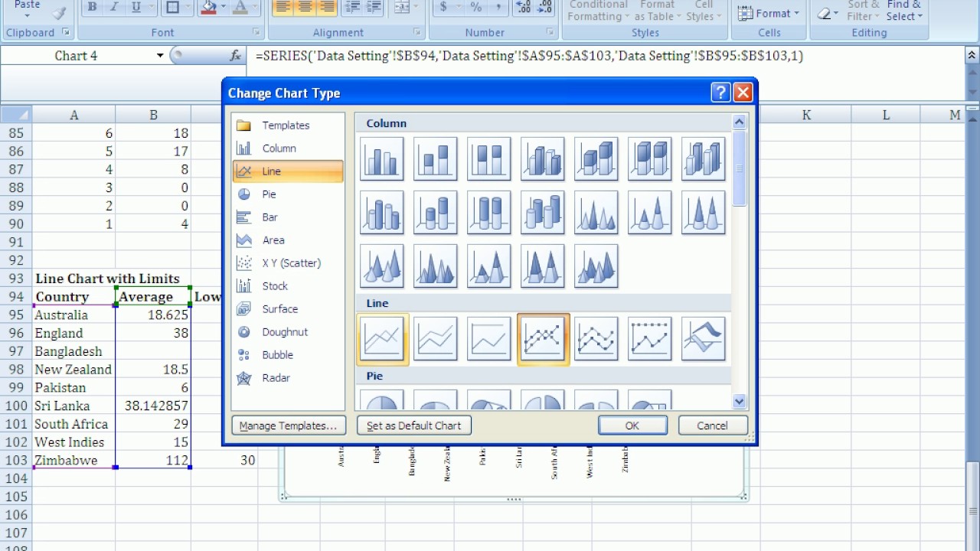Choose the 3-D Column chart thumbnail
Screen dimensions: 980x551
pos(704,159)
